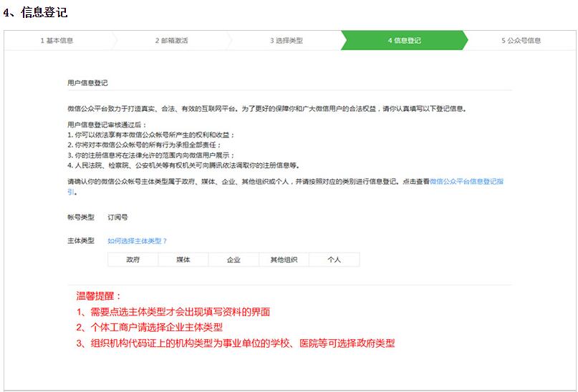Image resolution: width=578 pixels, height=392 pixels.
Task: Switch to step 3 选择类型
Action: click(286, 41)
